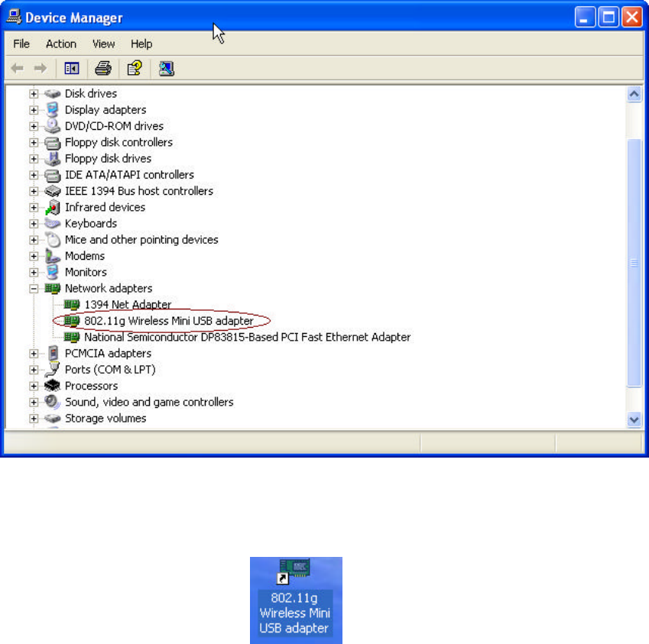
Task: Click the mouse icon for pointing devices
Action: (53, 240)
